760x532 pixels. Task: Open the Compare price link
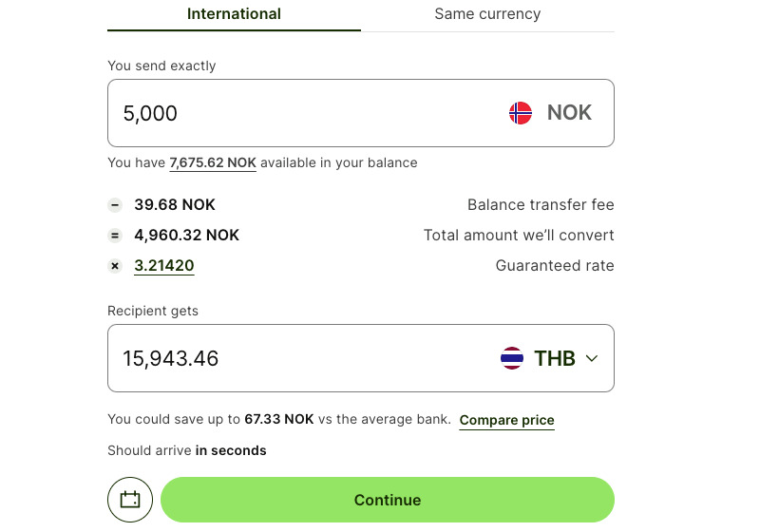(x=506, y=420)
